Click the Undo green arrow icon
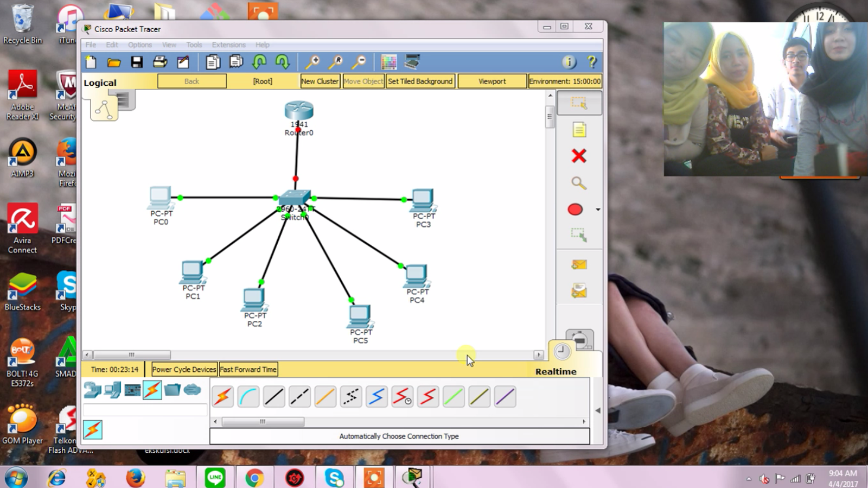This screenshot has width=868, height=488. [259, 62]
